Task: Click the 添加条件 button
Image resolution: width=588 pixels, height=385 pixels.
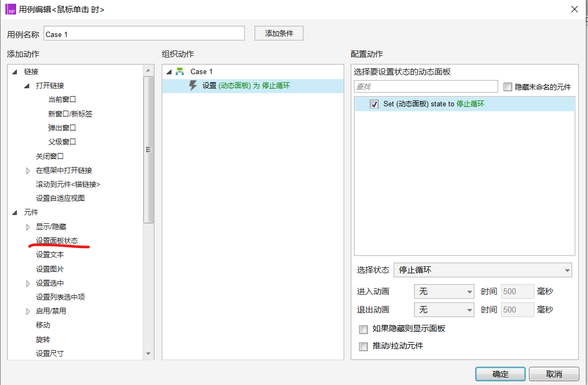Action: (279, 33)
